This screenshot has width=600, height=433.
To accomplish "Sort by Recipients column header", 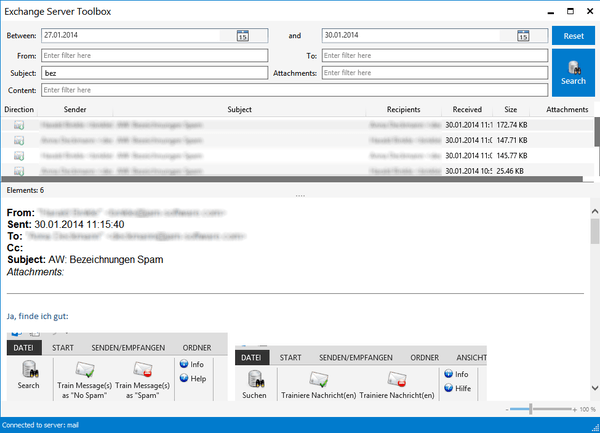I will [x=403, y=109].
